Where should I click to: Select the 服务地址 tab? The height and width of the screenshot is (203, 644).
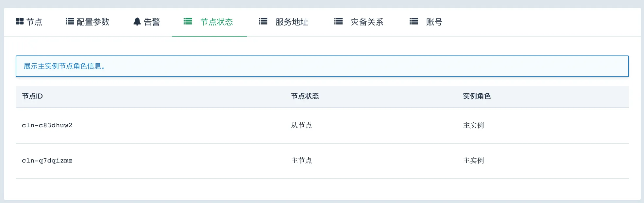[292, 22]
